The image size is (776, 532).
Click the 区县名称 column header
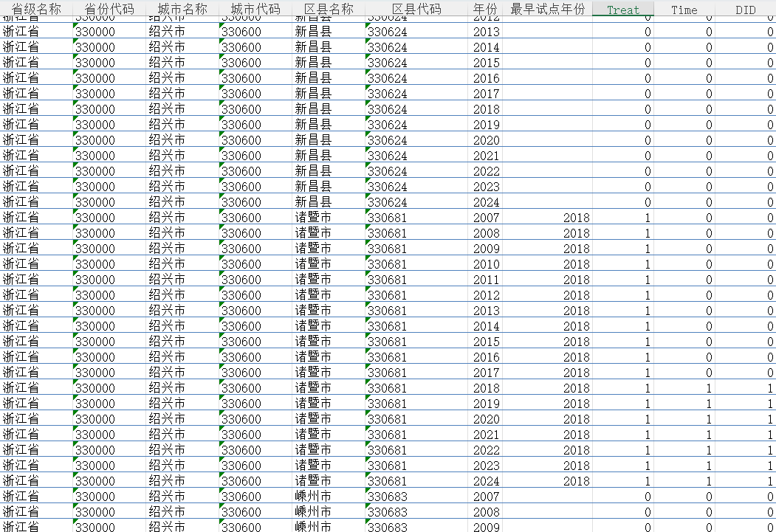pos(329,9)
